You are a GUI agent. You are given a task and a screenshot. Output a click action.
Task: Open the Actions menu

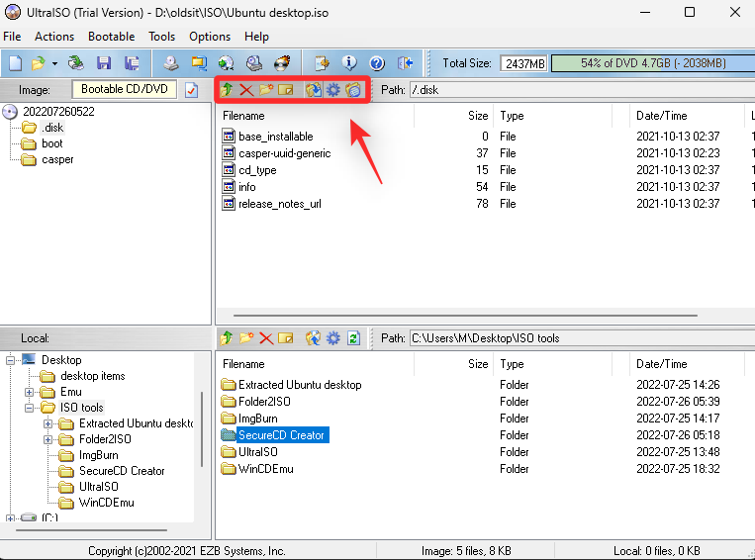point(54,37)
